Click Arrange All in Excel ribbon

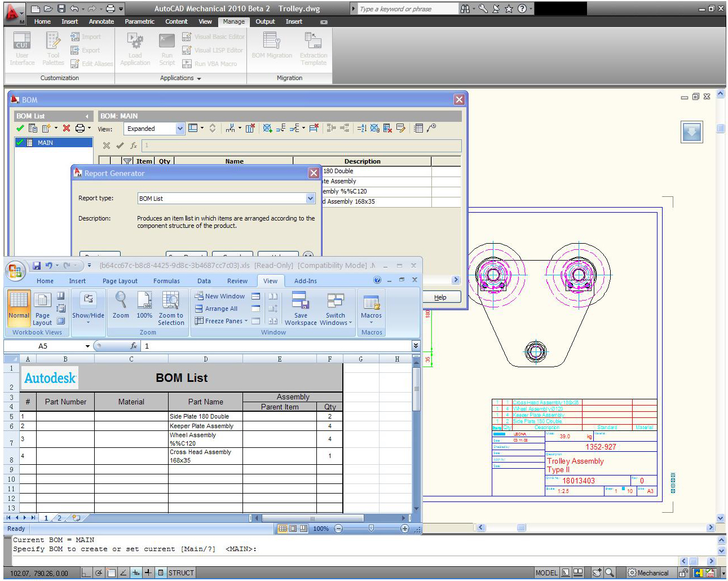pyautogui.click(x=216, y=309)
